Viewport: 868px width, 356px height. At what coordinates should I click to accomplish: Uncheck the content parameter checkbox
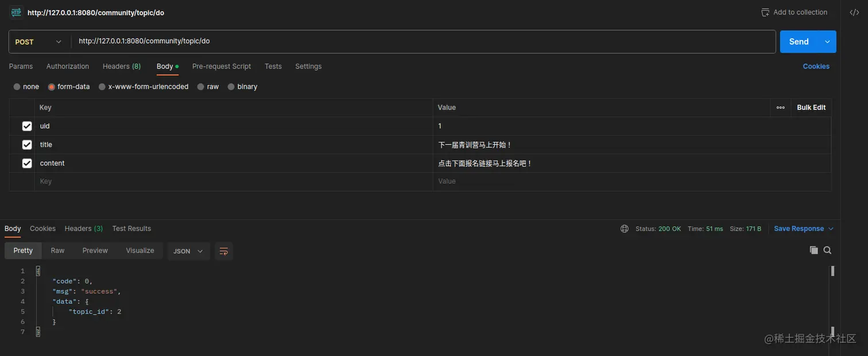coord(27,163)
